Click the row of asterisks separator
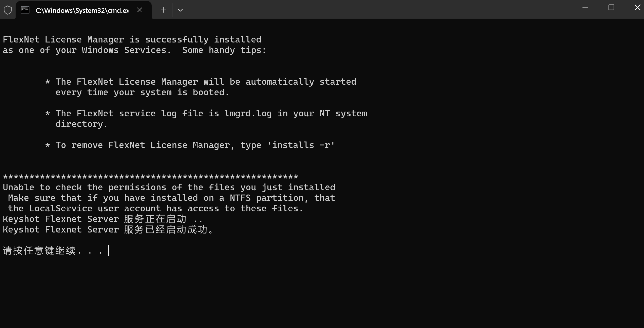The height and width of the screenshot is (328, 644). click(x=150, y=177)
